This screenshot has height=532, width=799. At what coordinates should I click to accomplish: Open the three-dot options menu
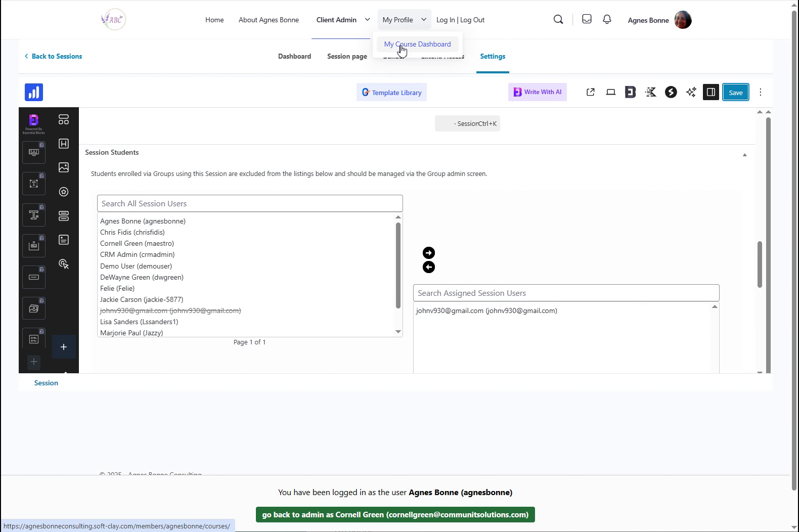click(x=761, y=92)
